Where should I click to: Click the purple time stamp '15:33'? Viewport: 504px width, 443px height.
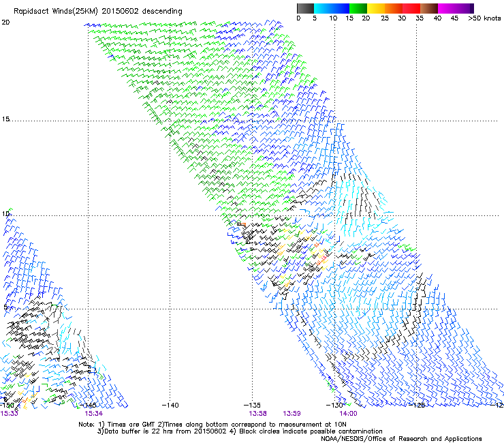tap(10, 414)
